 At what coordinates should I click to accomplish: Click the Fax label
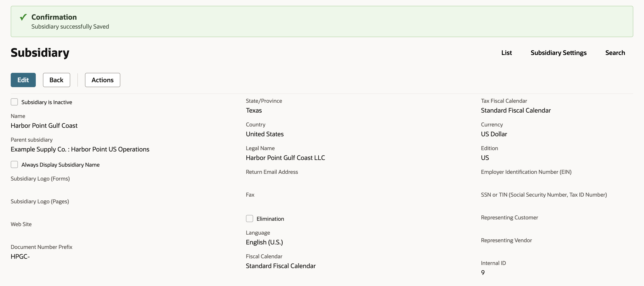click(250, 195)
